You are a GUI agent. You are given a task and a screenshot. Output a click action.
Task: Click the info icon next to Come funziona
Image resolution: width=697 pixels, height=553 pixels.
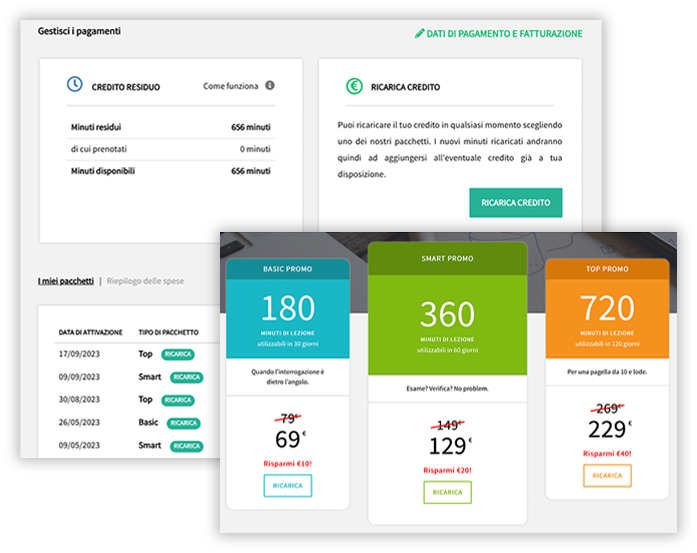click(270, 86)
